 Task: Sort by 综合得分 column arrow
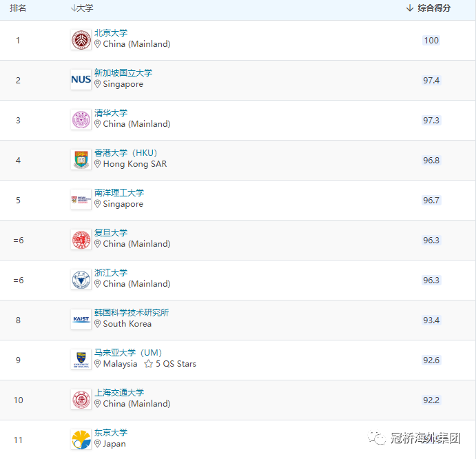point(410,8)
